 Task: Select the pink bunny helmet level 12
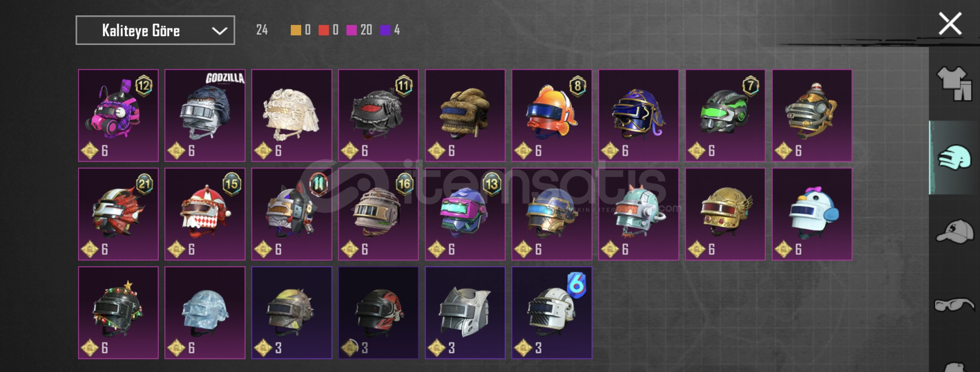point(118,115)
